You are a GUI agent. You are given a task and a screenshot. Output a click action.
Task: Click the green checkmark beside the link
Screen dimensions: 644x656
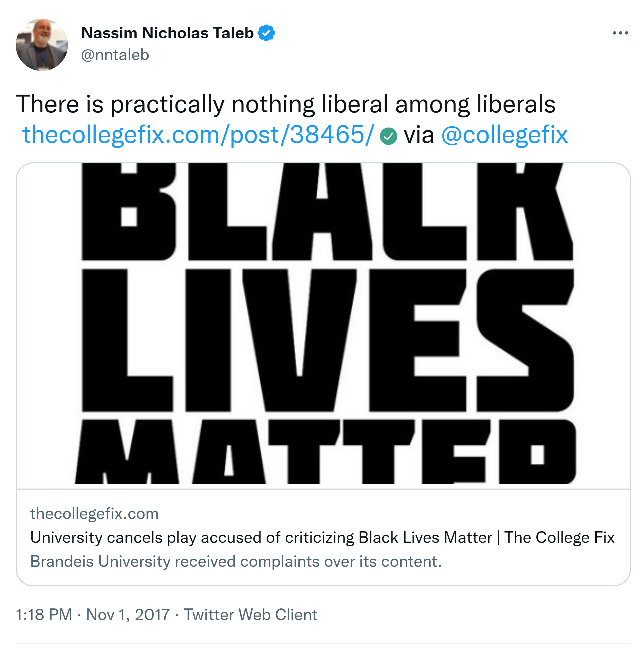coord(388,136)
